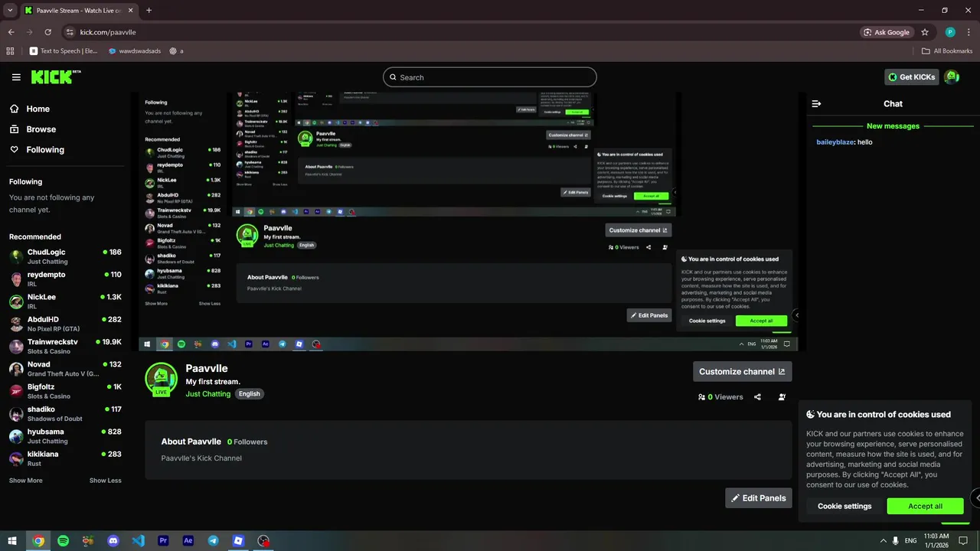Open the All Bookmarks folder
980x551 pixels.
point(947,51)
